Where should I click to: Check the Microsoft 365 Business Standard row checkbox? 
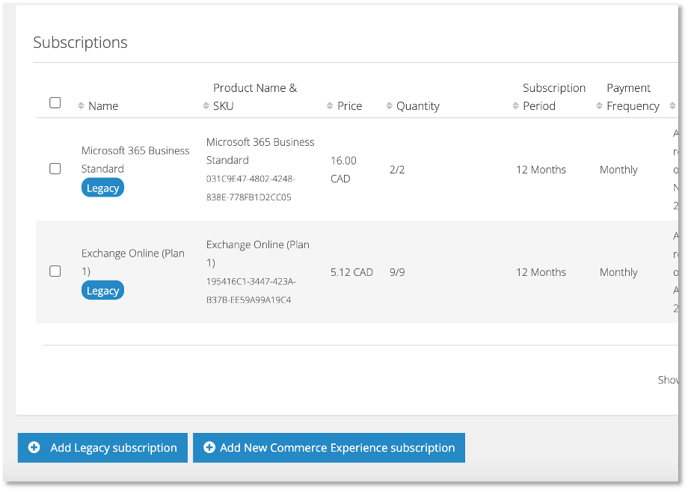[x=55, y=169]
